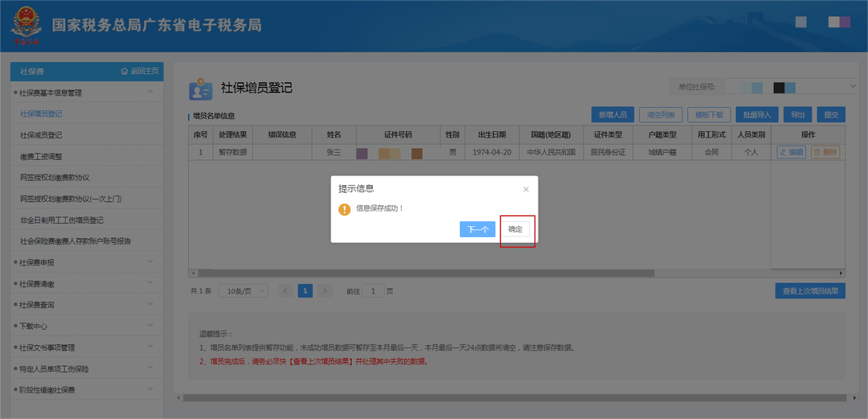Select 网签授权划缴费款协议(一次上门) in sidebar

point(70,199)
